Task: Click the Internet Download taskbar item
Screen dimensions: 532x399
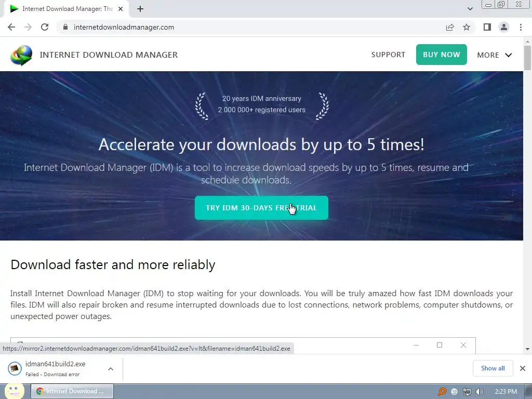Action: click(72, 391)
